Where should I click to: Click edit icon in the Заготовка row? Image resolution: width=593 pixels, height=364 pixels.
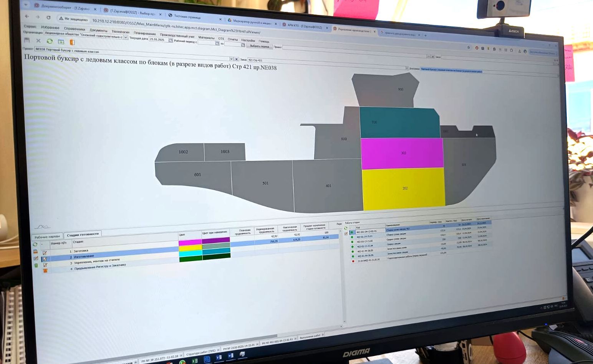coord(45,253)
